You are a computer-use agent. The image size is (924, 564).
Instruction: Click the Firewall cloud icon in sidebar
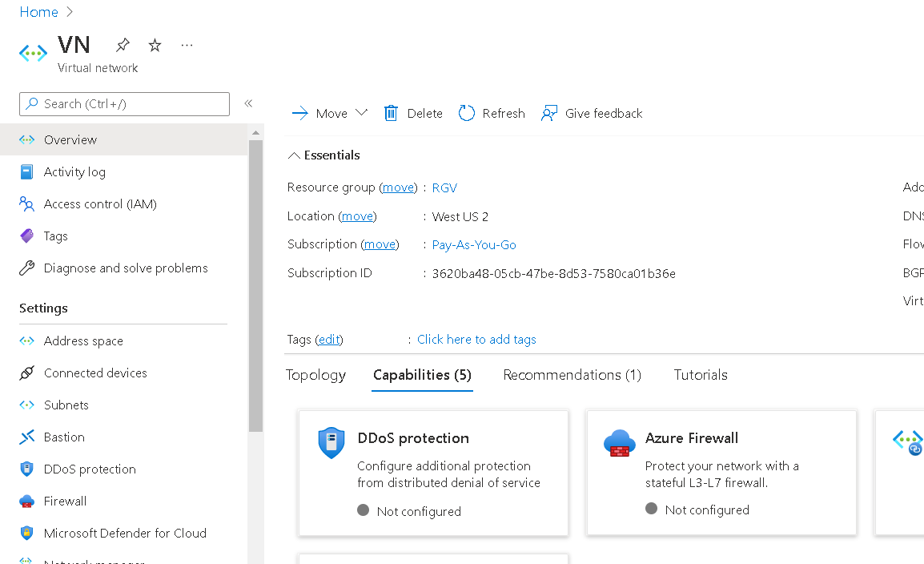coord(26,502)
